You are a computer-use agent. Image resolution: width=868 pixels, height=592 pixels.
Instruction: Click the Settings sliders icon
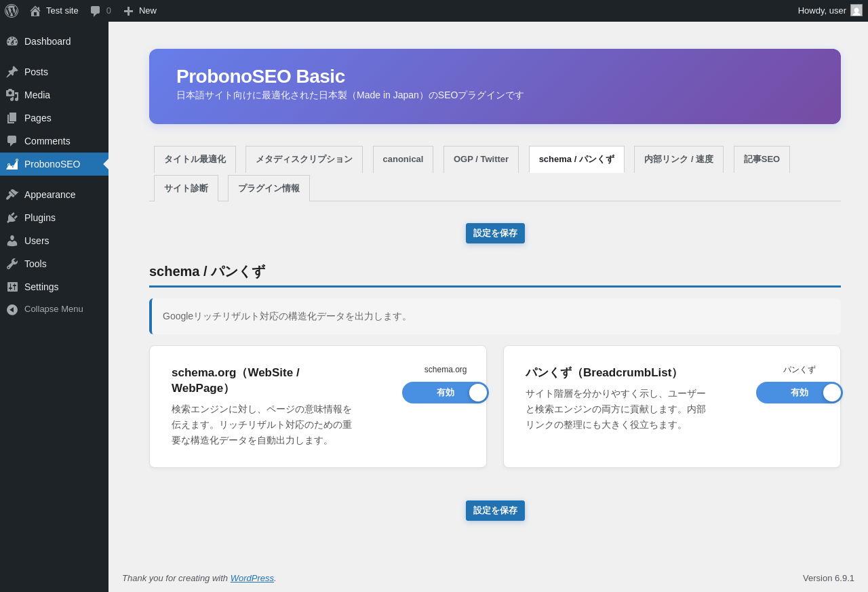tap(12, 287)
